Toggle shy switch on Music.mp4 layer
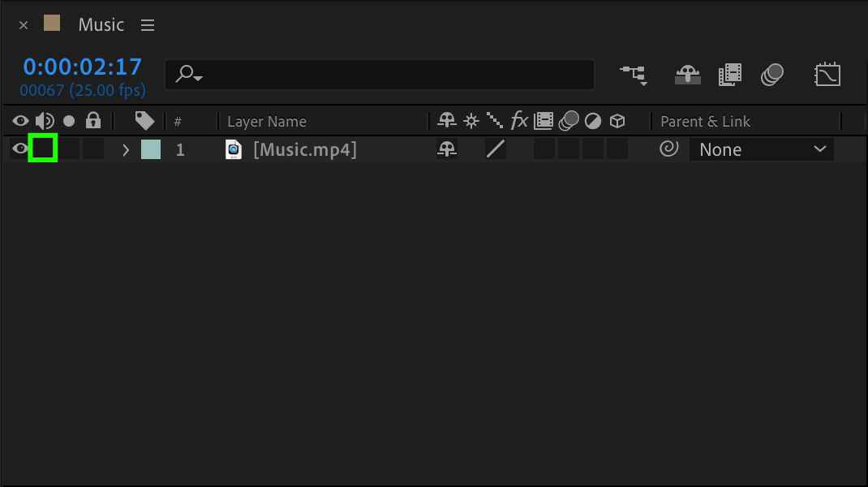The width and height of the screenshot is (868, 487). click(x=447, y=149)
